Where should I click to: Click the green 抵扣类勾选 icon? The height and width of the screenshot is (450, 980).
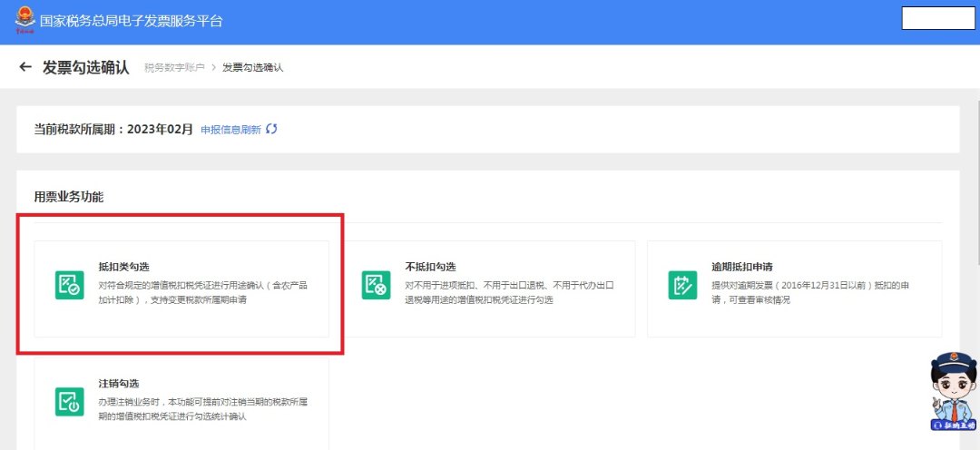(69, 285)
